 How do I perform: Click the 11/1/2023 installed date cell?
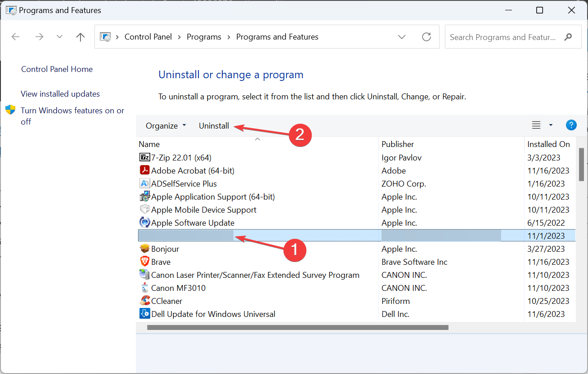coord(546,236)
